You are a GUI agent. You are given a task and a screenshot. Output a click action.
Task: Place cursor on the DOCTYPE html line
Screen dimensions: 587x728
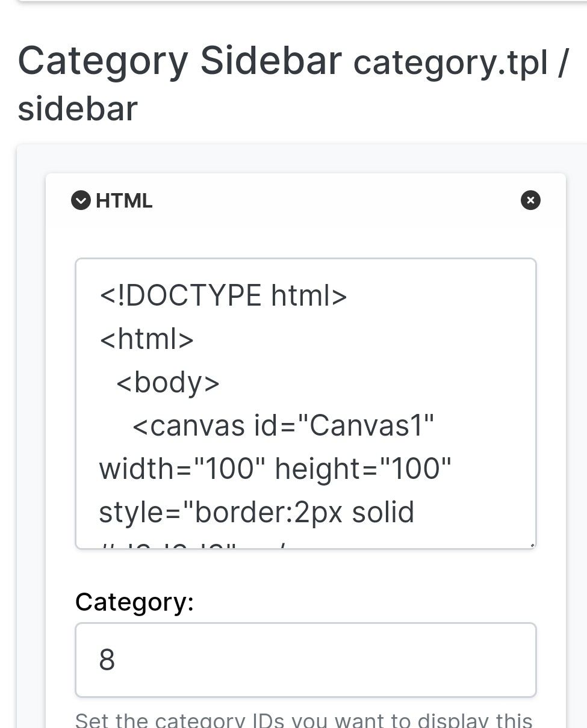223,295
